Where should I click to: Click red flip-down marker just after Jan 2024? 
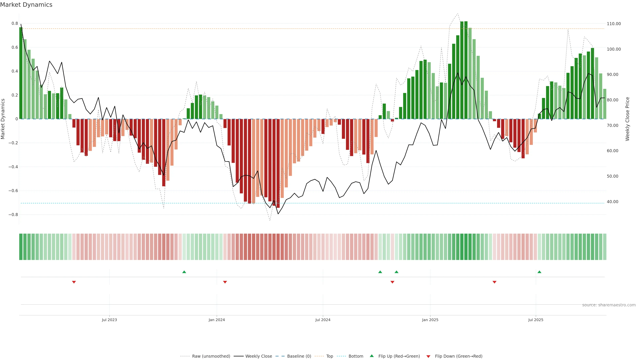tap(225, 282)
